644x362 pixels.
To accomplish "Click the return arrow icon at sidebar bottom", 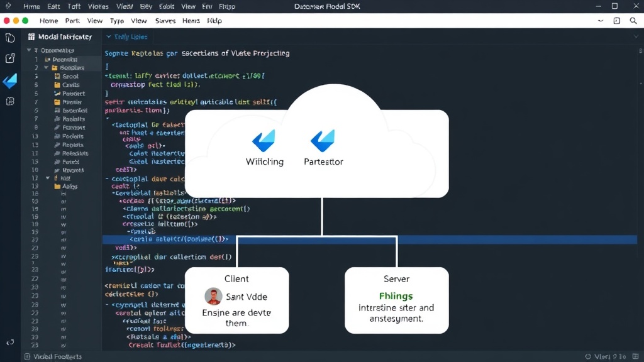I will pos(10,343).
